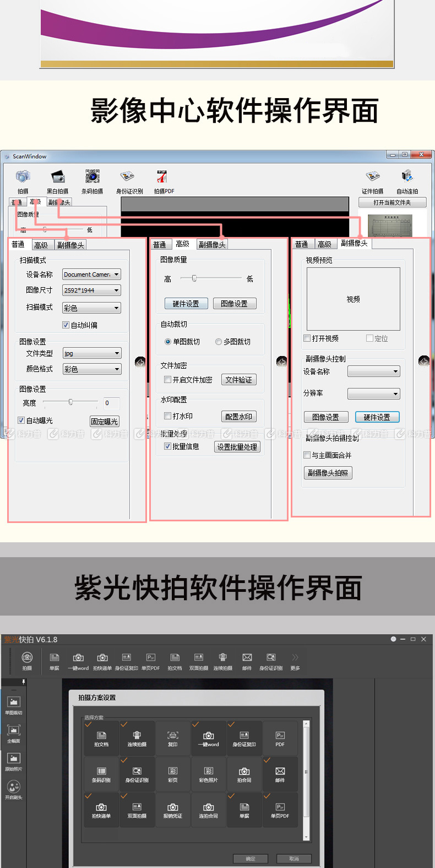Click the 固定曝光 button
435x868 pixels.
tap(104, 422)
